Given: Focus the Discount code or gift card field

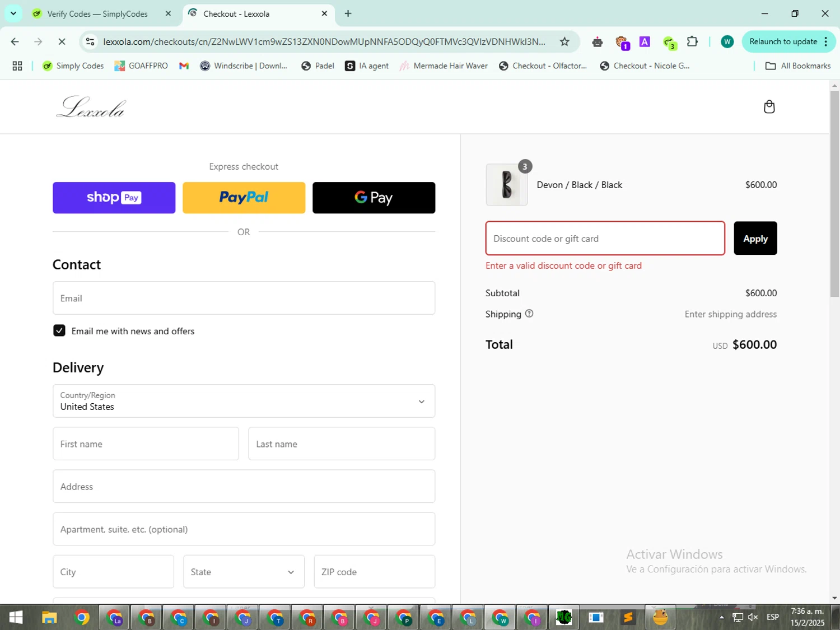Looking at the screenshot, I should tap(605, 238).
